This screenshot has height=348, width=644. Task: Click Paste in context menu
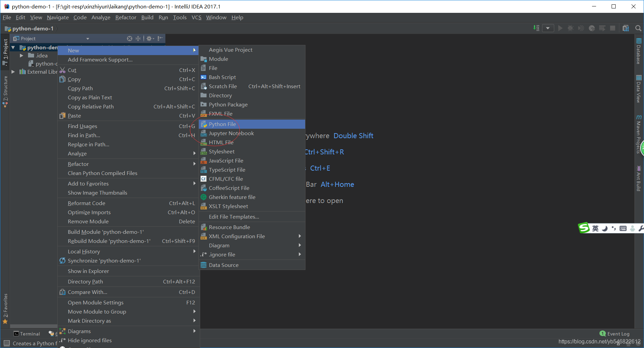click(x=128, y=116)
